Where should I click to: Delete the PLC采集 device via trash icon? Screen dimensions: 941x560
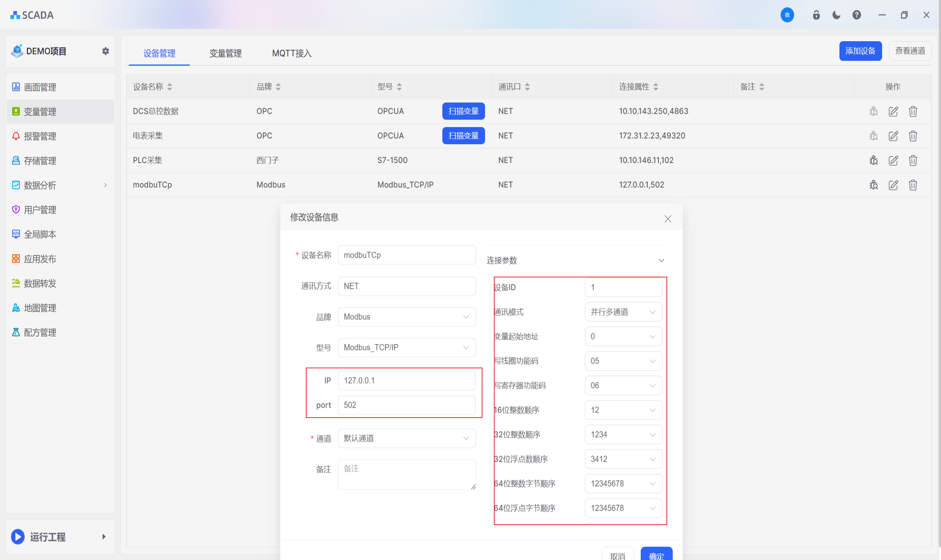click(913, 160)
